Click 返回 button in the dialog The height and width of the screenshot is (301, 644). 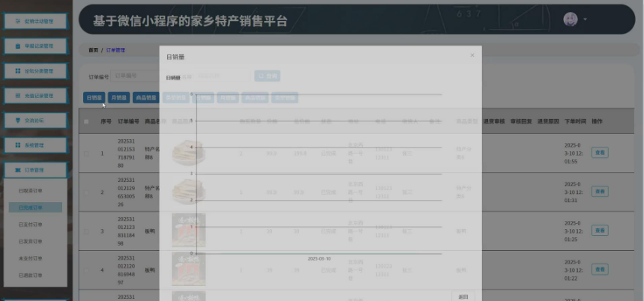click(x=463, y=297)
